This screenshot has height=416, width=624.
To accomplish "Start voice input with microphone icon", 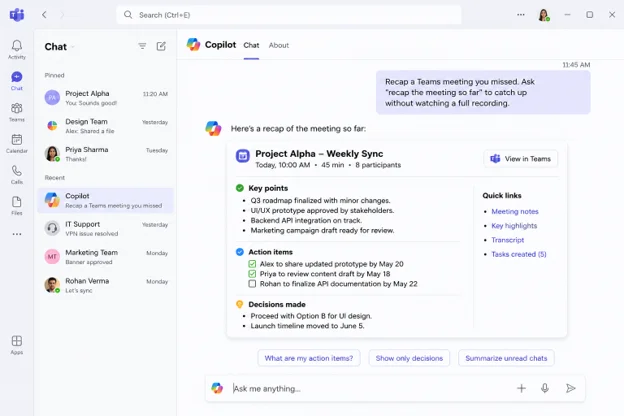I will coord(545,388).
